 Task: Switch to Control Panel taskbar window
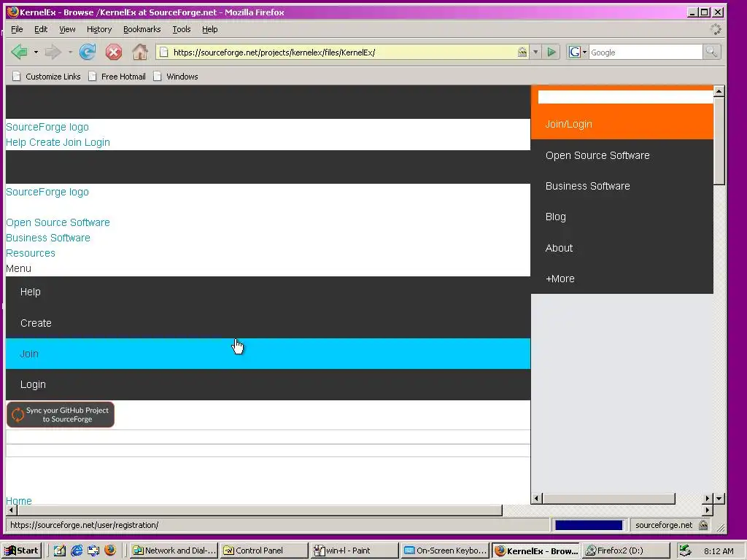click(x=263, y=551)
